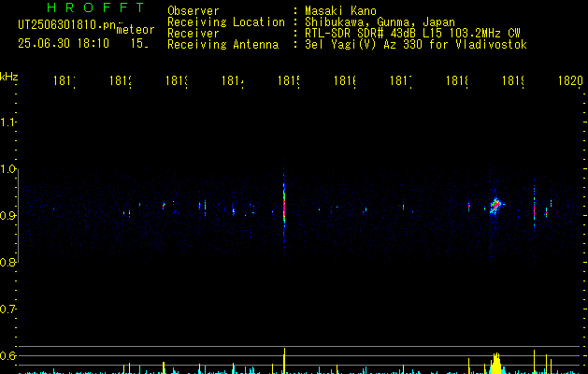The width and height of the screenshot is (588, 374).
Task: Select the file name UT2506301810.pn
Action: point(67,25)
